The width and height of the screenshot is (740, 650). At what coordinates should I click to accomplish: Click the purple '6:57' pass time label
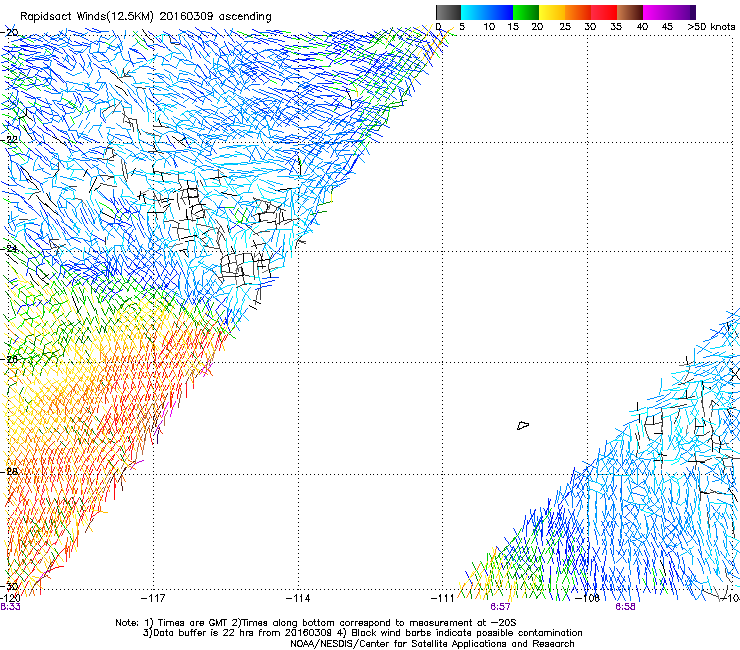coord(500,607)
